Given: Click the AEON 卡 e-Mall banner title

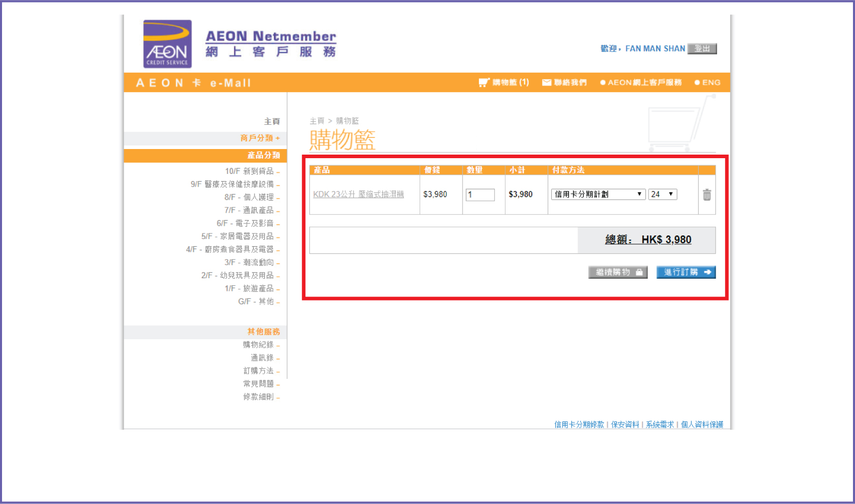Looking at the screenshot, I should [193, 83].
